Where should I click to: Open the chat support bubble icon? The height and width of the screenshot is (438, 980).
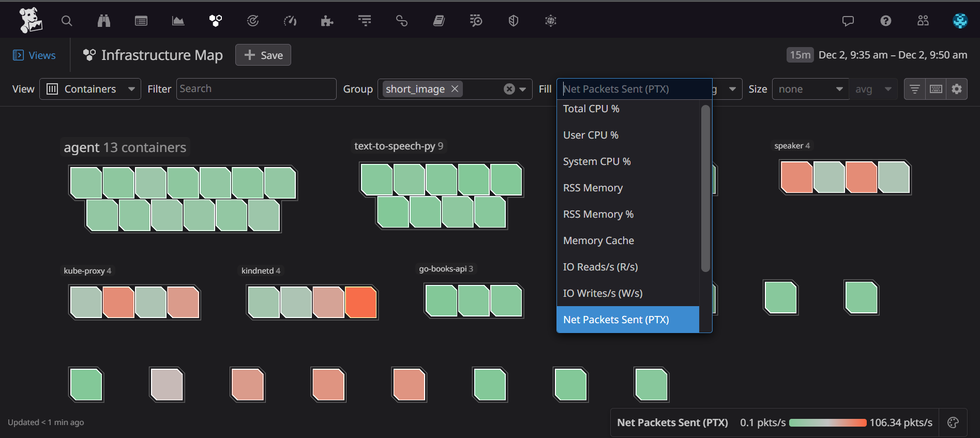point(848,21)
